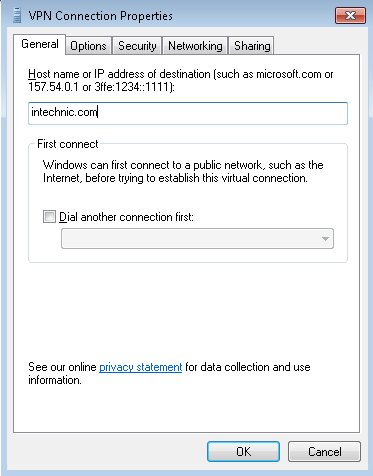
Task: Switch to the Networking tab
Action: click(195, 46)
